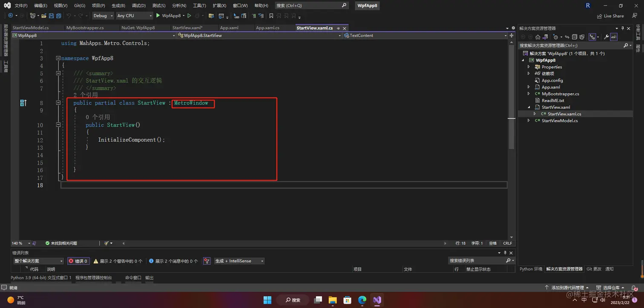Click the Windows Start button
This screenshot has height=308, width=644.
tap(267, 300)
